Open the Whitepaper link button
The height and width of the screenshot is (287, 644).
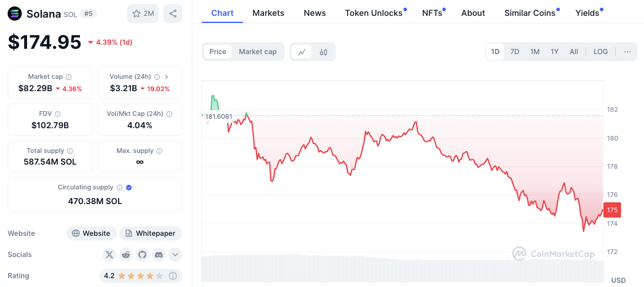151,233
